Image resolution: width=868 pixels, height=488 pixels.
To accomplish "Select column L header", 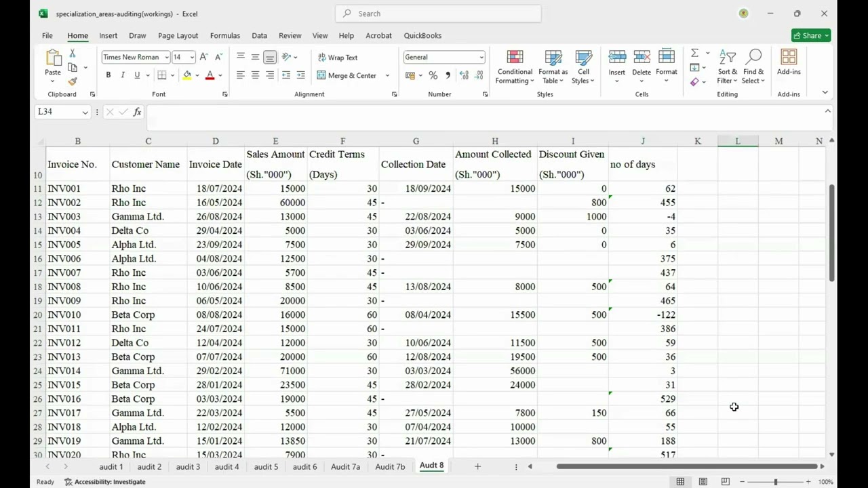I will pos(738,141).
